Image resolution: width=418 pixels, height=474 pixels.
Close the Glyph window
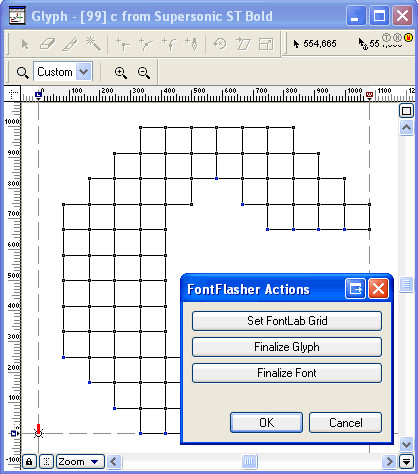pos(402,15)
